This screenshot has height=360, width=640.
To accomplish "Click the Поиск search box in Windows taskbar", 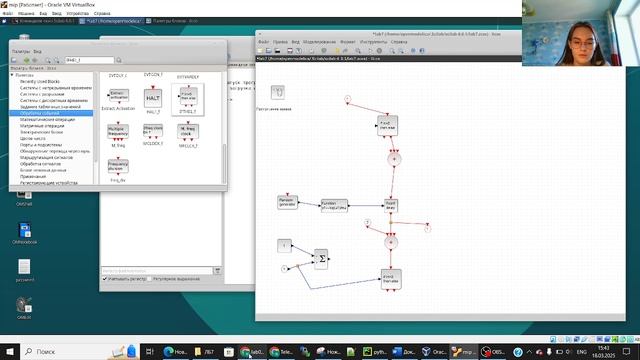I will pos(80,351).
